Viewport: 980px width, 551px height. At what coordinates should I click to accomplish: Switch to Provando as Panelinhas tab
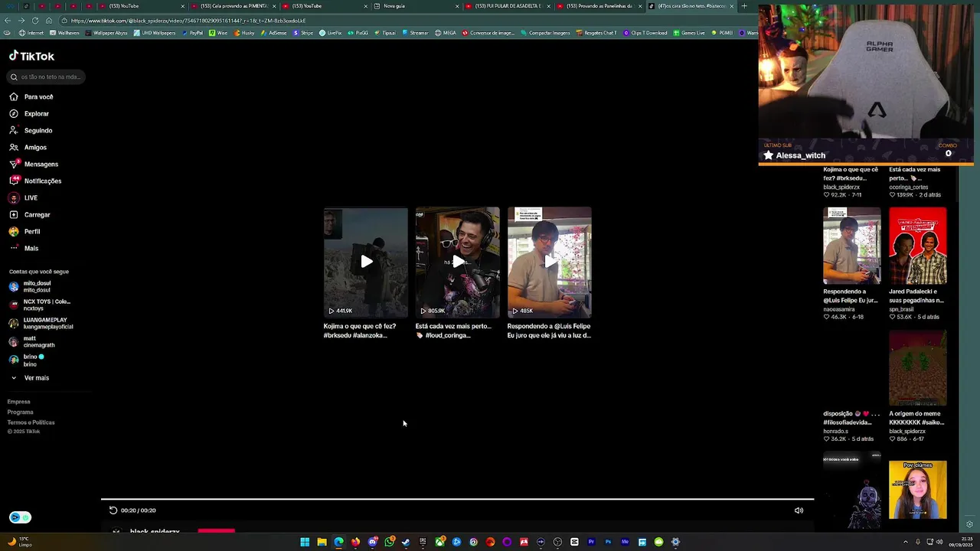tap(599, 6)
